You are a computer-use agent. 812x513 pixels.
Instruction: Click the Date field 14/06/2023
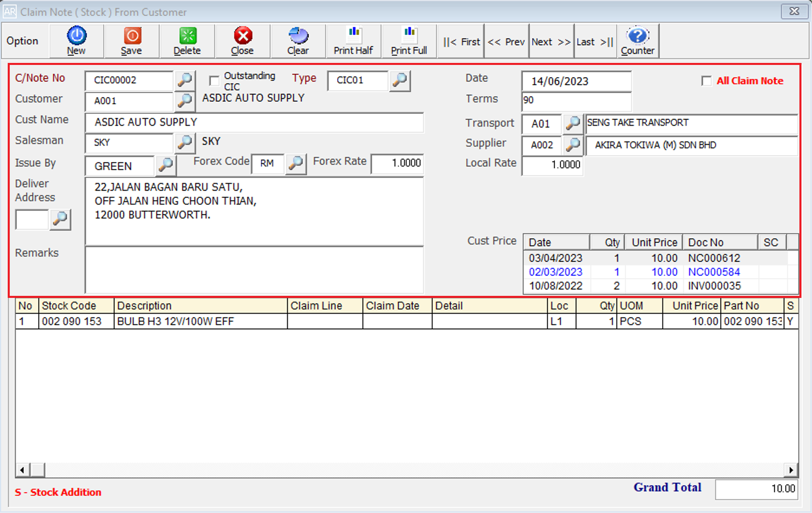576,81
